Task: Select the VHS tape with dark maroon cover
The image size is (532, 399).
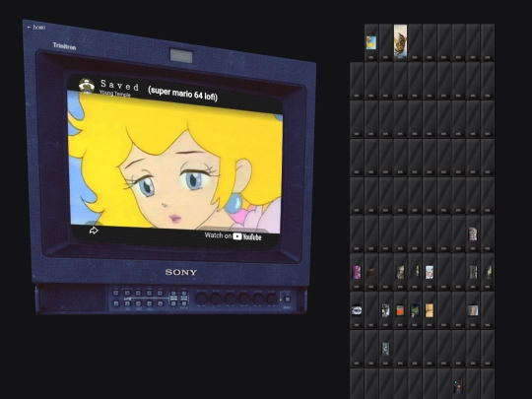Action: point(371,272)
